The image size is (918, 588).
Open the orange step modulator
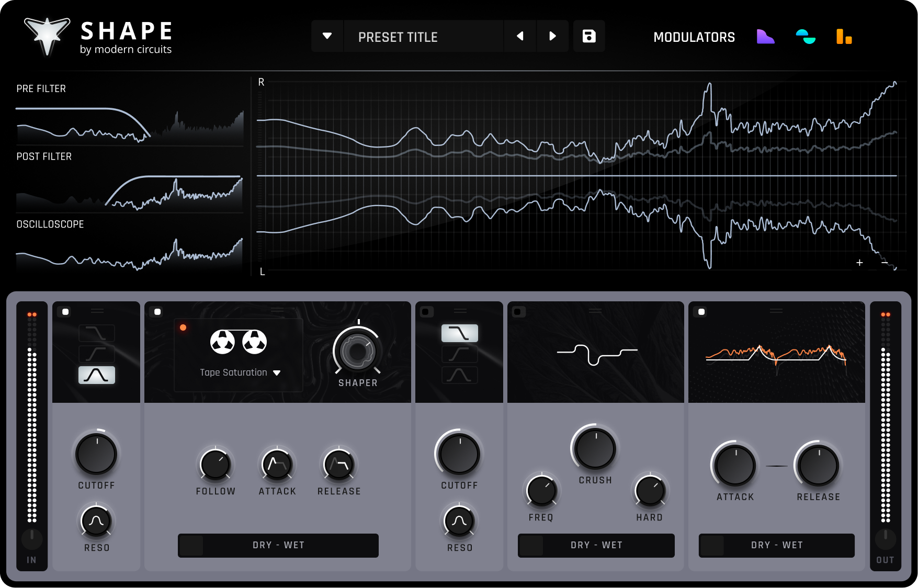[844, 37]
